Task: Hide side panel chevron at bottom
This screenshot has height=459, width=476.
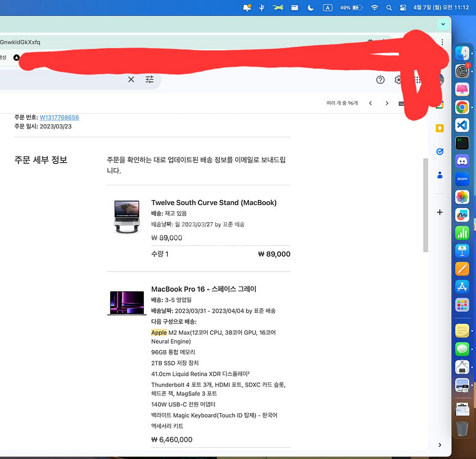Action: pos(440,445)
